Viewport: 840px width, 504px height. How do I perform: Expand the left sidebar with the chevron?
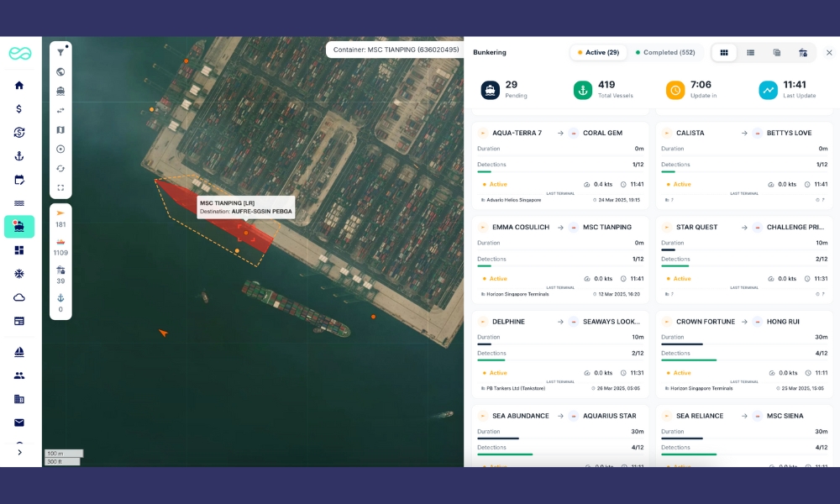coord(19,452)
